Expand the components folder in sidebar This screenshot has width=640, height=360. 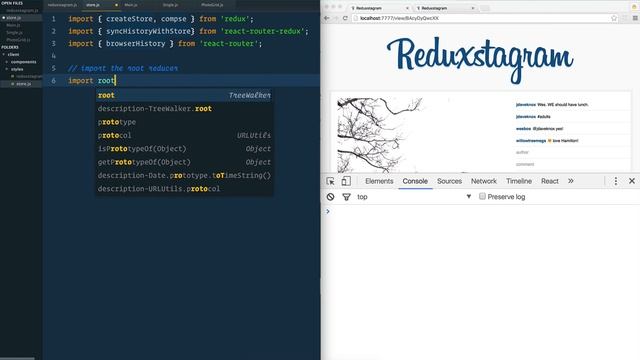coord(7,62)
